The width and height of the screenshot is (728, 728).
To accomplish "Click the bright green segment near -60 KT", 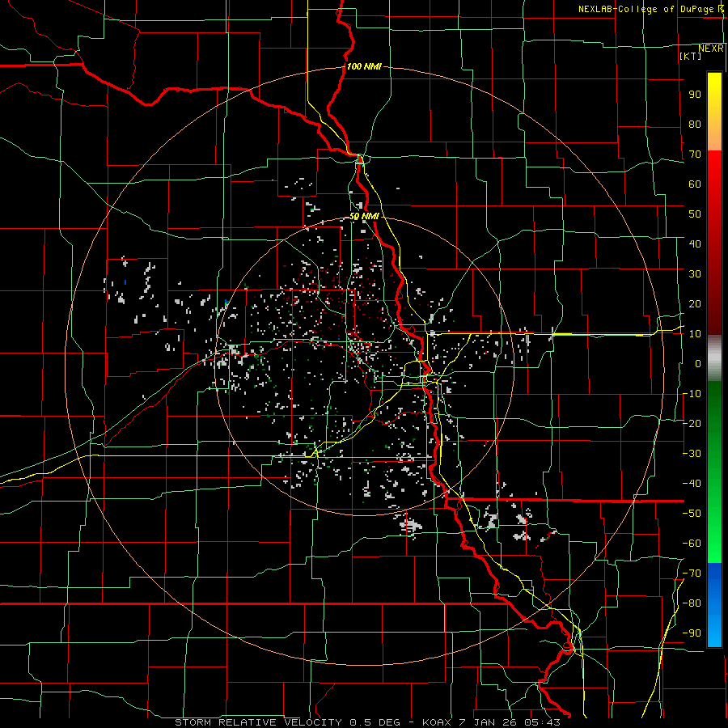I will (x=714, y=539).
